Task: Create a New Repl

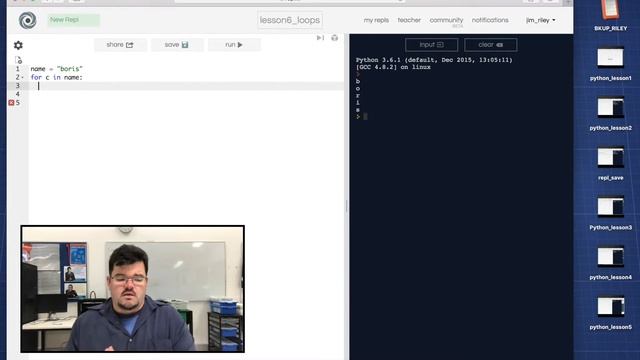Action: pos(73,20)
